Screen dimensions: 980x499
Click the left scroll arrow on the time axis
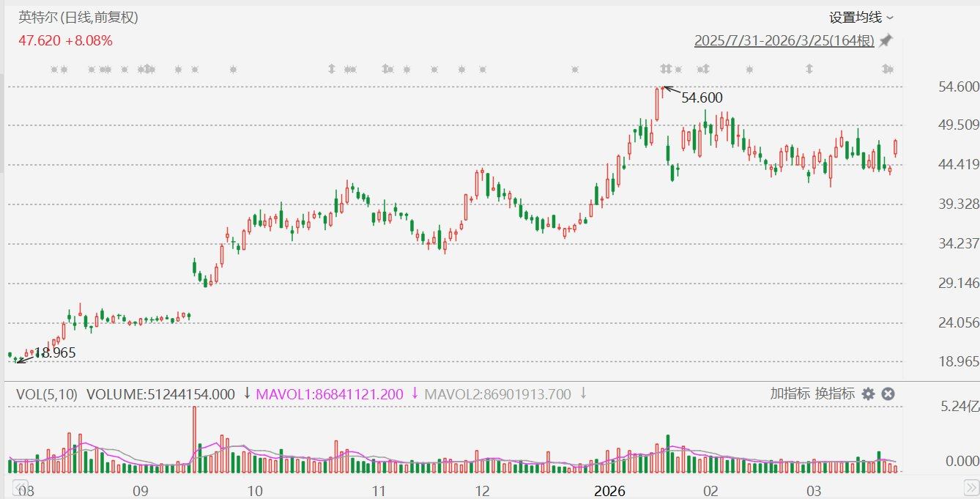pyautogui.click(x=14, y=487)
